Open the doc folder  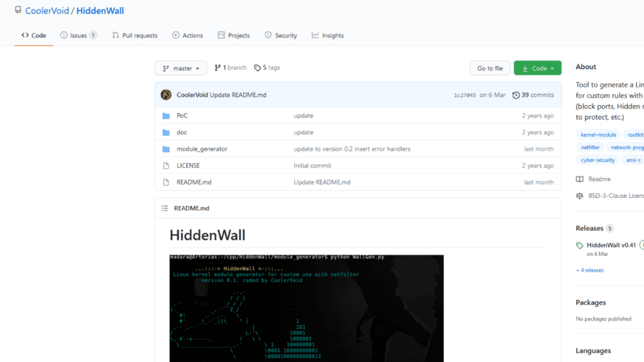coord(182,132)
